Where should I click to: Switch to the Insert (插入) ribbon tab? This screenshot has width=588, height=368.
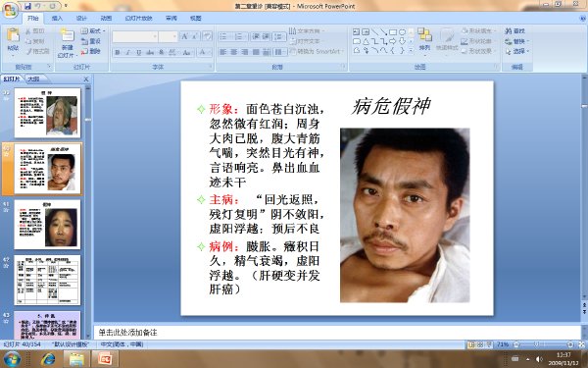click(57, 18)
